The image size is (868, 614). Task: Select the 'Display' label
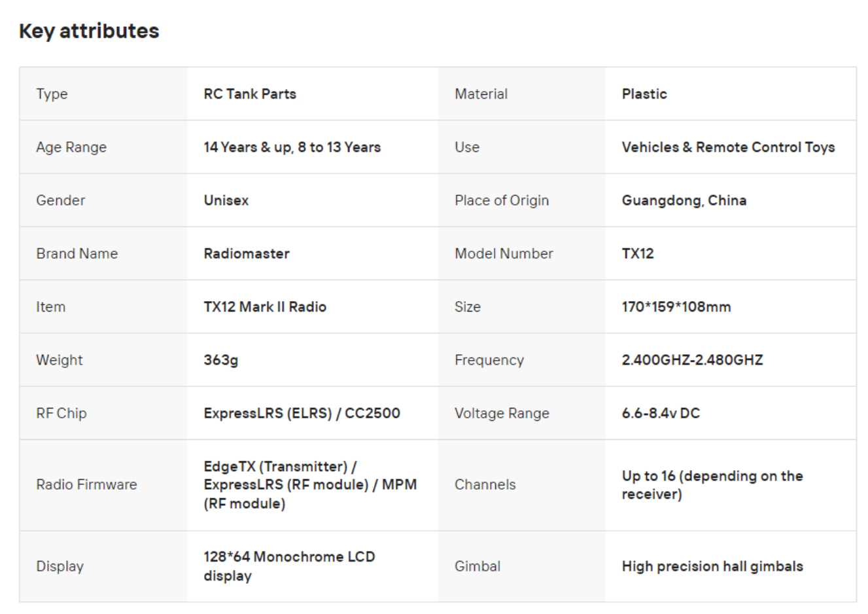[x=60, y=566]
